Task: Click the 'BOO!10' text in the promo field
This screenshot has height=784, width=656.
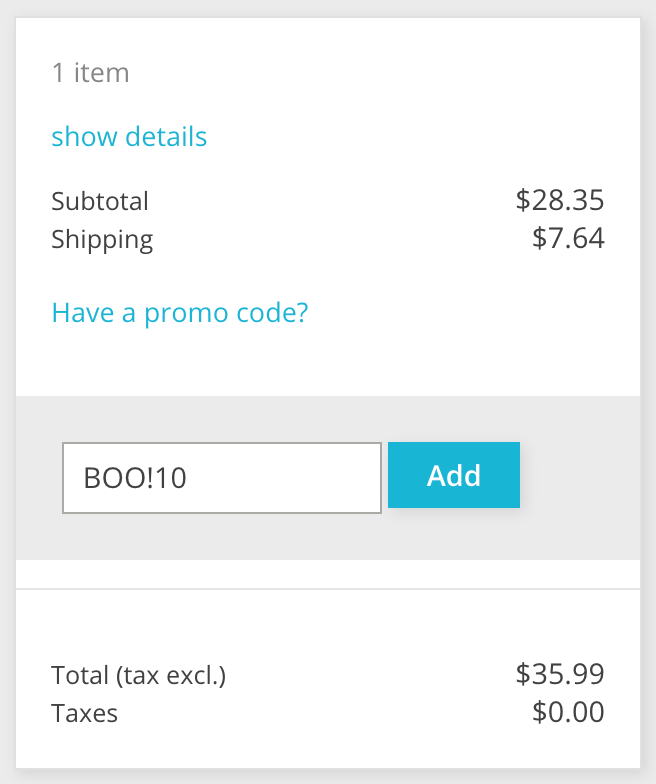Action: pos(135,478)
